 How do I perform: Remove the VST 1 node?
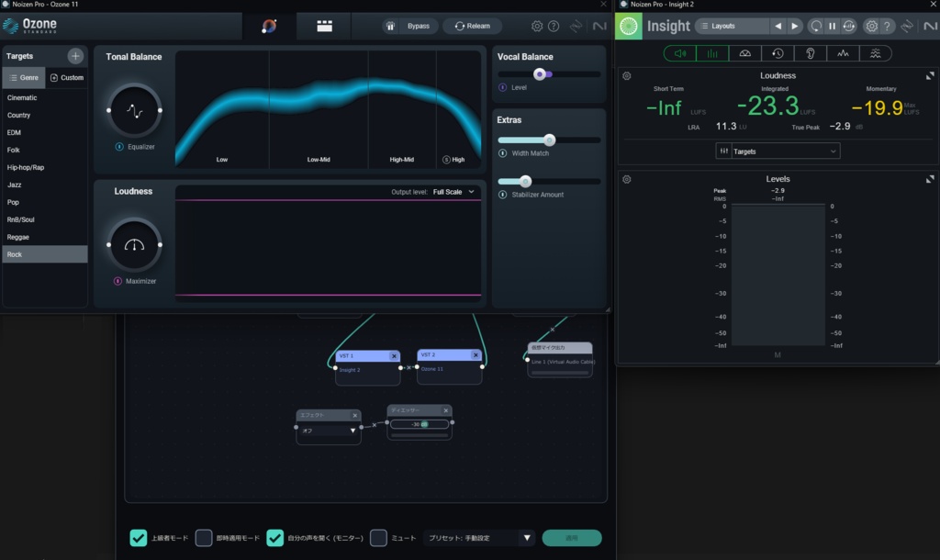[394, 355]
